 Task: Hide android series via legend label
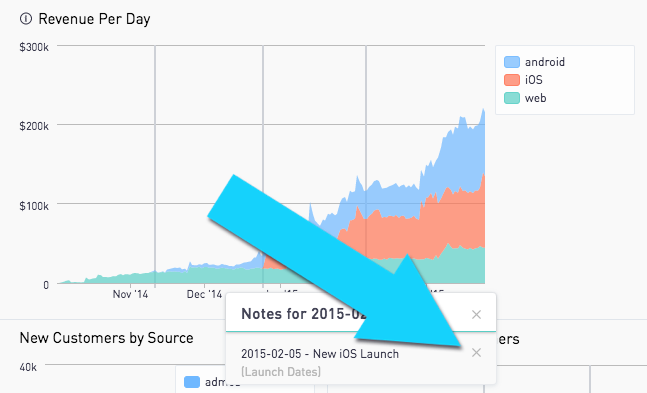pos(545,62)
